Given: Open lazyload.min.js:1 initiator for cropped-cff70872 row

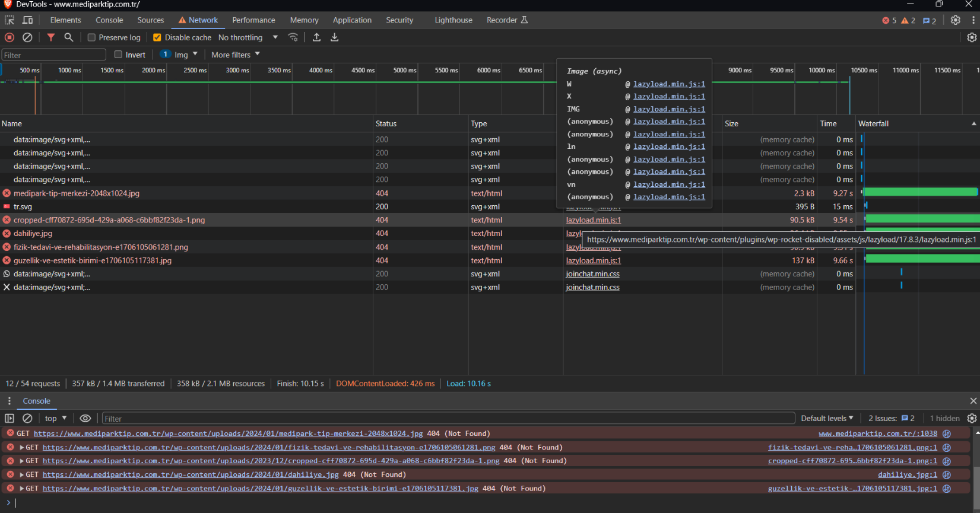Looking at the screenshot, I should (x=593, y=220).
